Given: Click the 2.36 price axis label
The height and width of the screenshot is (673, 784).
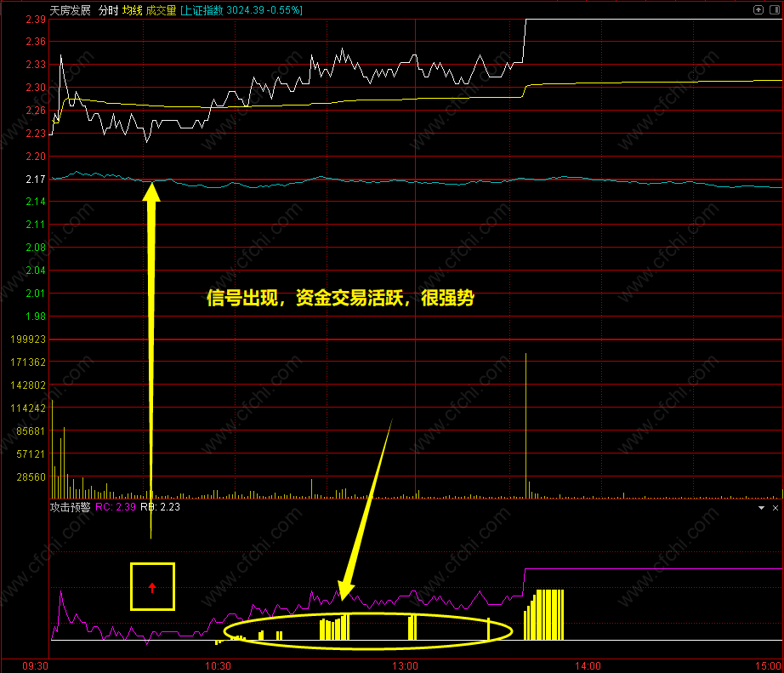Looking at the screenshot, I should 36,42.
